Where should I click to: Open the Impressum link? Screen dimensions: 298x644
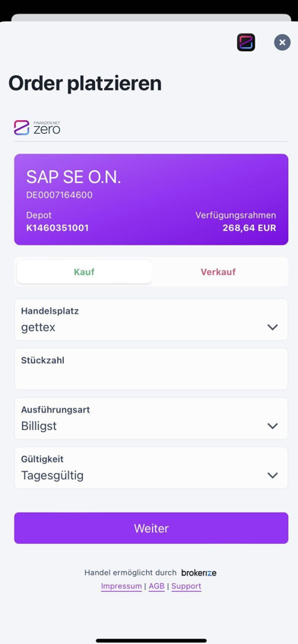point(122,586)
